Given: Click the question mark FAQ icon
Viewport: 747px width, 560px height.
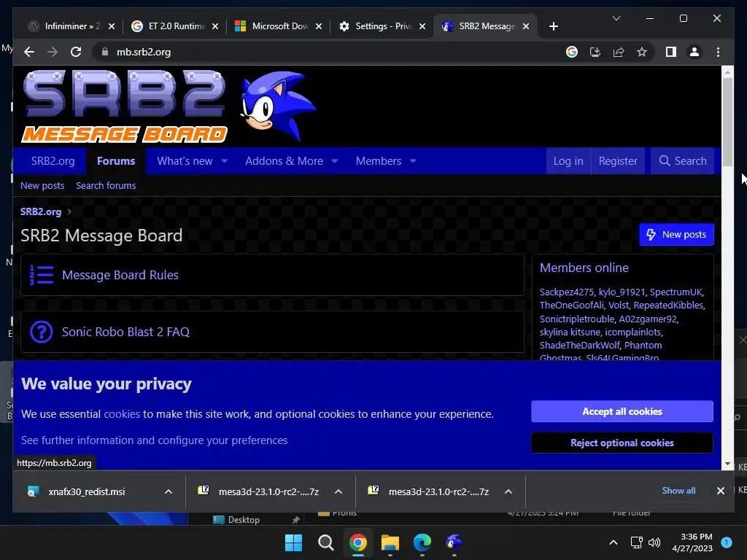Looking at the screenshot, I should click(42, 332).
